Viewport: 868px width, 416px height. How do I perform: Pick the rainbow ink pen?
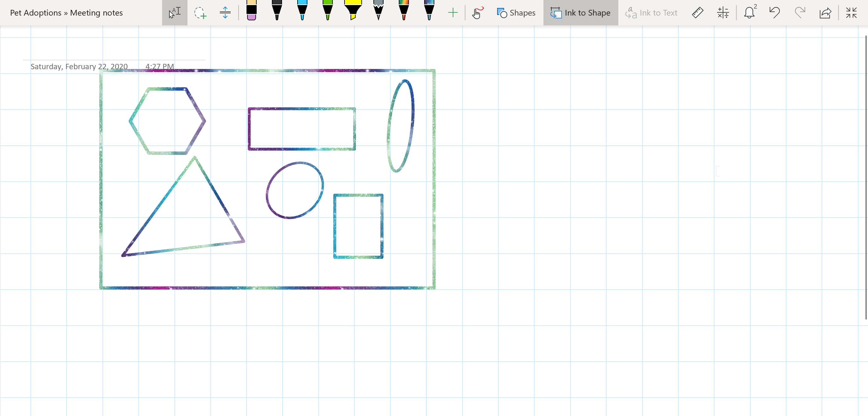pyautogui.click(x=404, y=10)
